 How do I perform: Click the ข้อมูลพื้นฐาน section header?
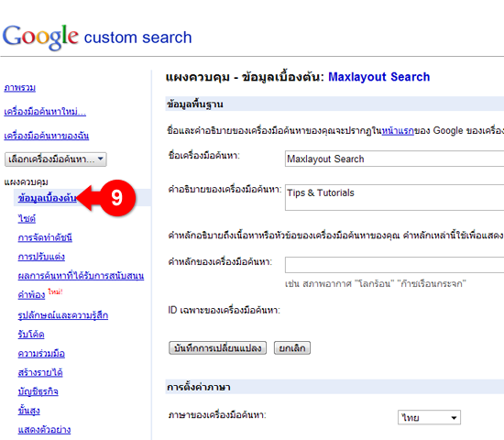pos(334,104)
